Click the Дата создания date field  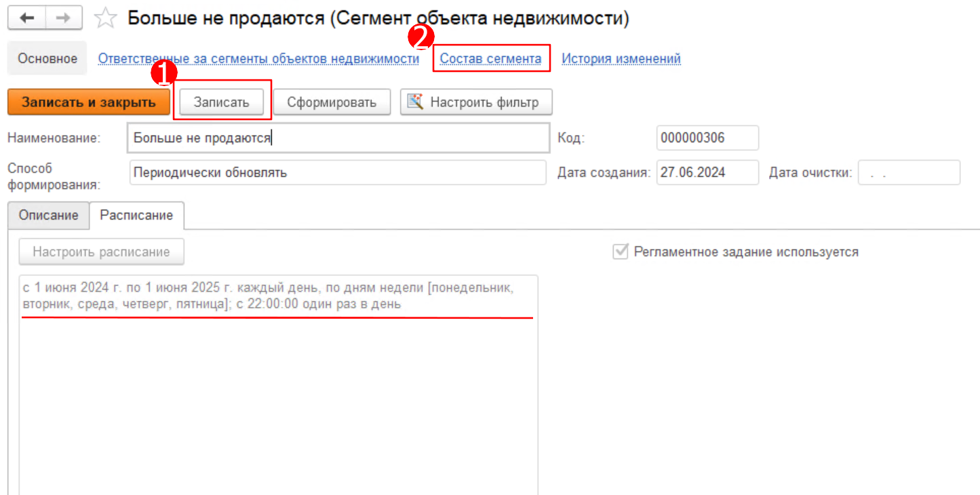tap(707, 172)
